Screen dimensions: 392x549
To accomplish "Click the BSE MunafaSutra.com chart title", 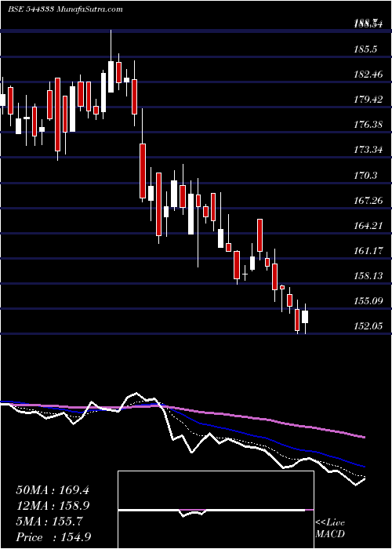I will pyautogui.click(x=65, y=9).
